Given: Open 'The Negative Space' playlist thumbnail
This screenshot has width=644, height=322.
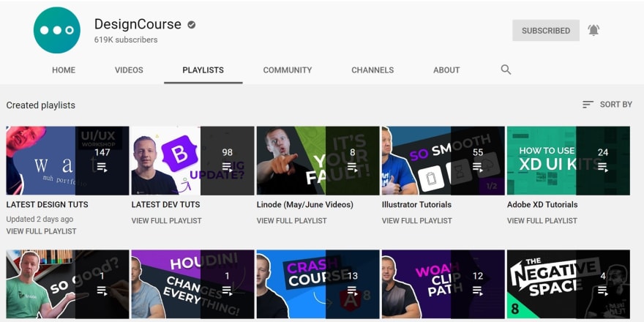Looking at the screenshot, I should 569,284.
